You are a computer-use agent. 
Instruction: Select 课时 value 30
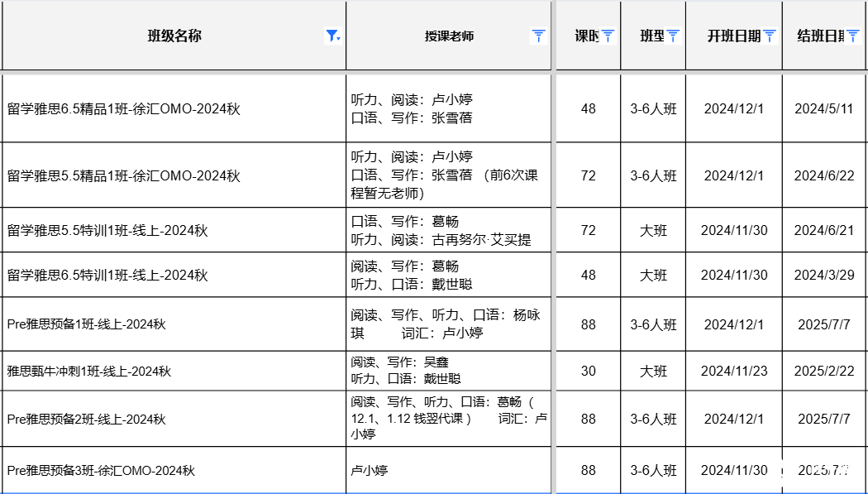(x=588, y=371)
